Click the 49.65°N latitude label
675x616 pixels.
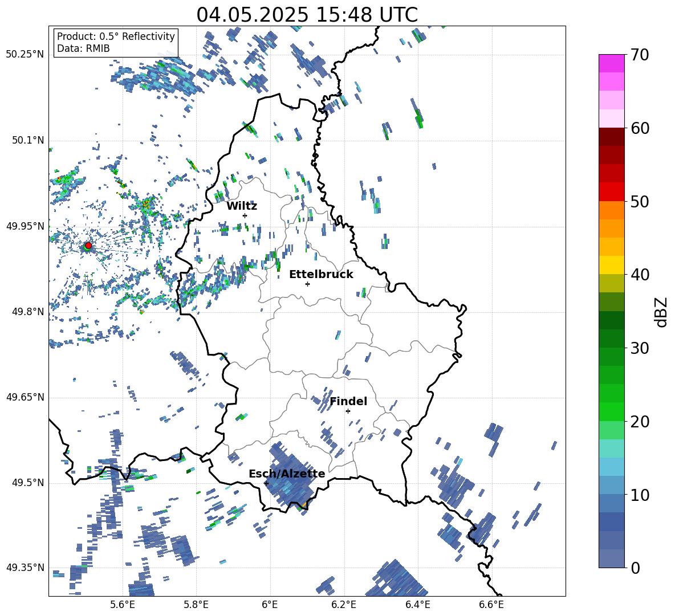point(25,397)
